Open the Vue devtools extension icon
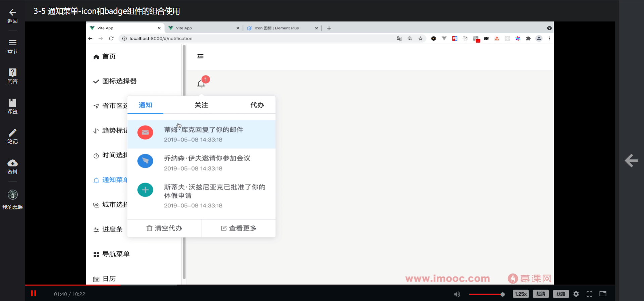Image resolution: width=644 pixels, height=301 pixels. tap(444, 38)
